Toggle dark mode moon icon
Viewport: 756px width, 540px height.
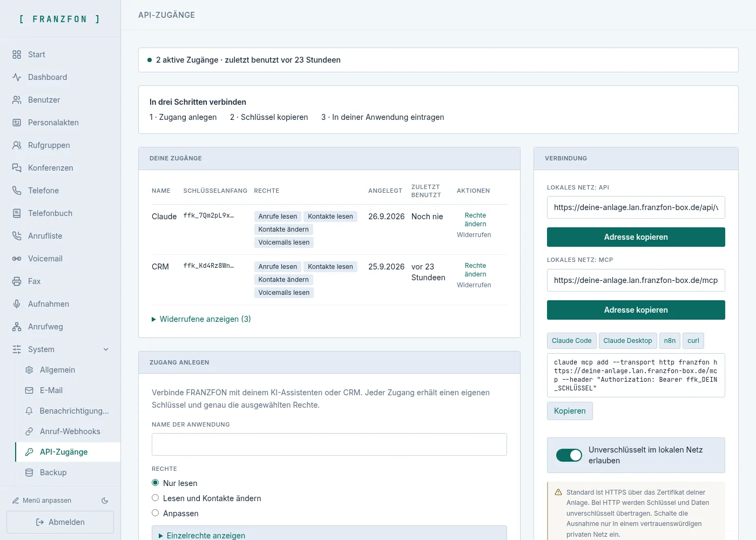pos(105,501)
